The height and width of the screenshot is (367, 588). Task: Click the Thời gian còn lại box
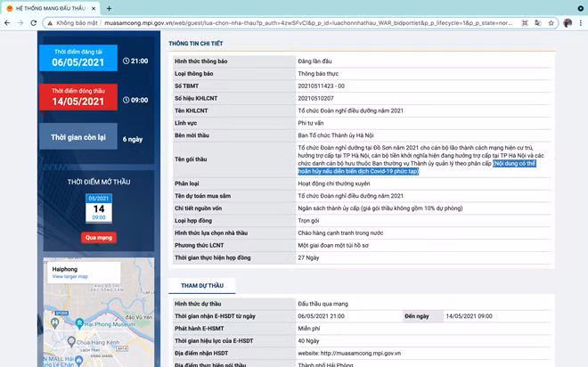78,136
